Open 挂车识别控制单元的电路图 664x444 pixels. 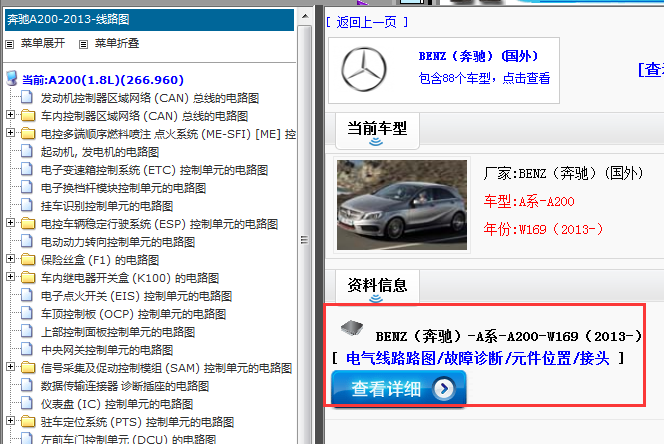coord(107,206)
